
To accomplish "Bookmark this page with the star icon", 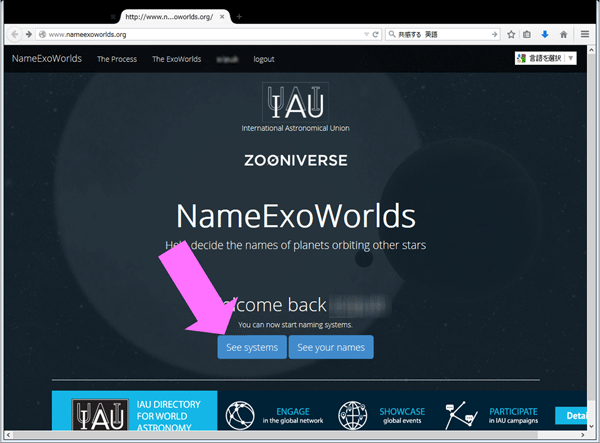I will [x=511, y=34].
